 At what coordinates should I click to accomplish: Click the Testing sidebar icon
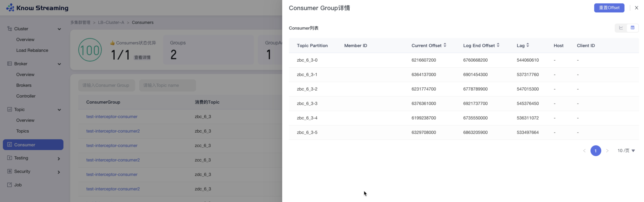pyautogui.click(x=9, y=158)
